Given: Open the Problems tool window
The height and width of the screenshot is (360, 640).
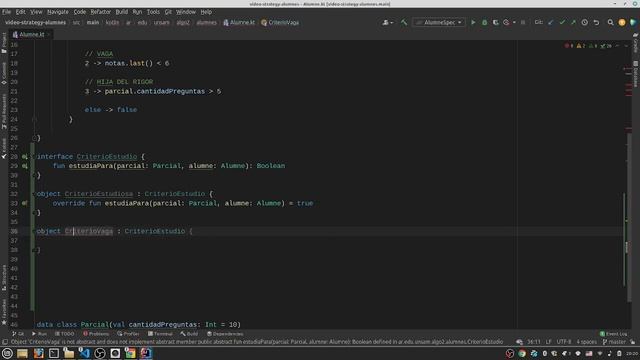Looking at the screenshot, I should 96,334.
